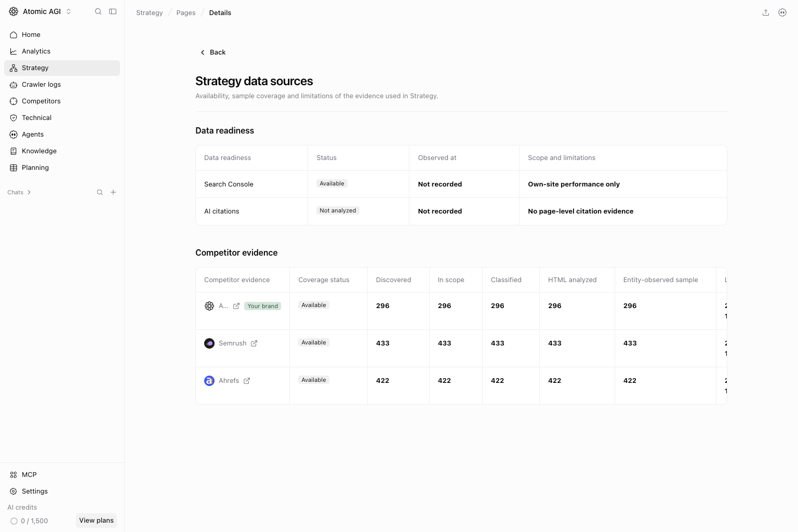This screenshot has height=532, width=798.
Task: Open external link for Ahrefs
Action: [x=247, y=381]
